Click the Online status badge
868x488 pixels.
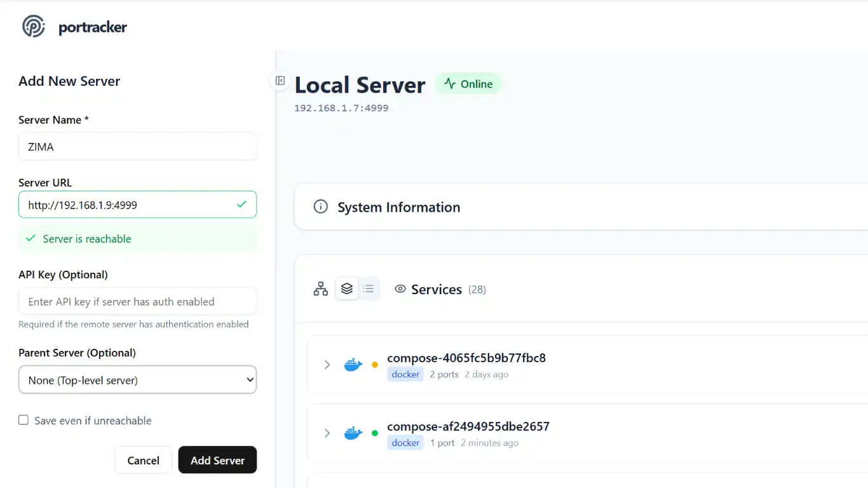click(x=468, y=84)
